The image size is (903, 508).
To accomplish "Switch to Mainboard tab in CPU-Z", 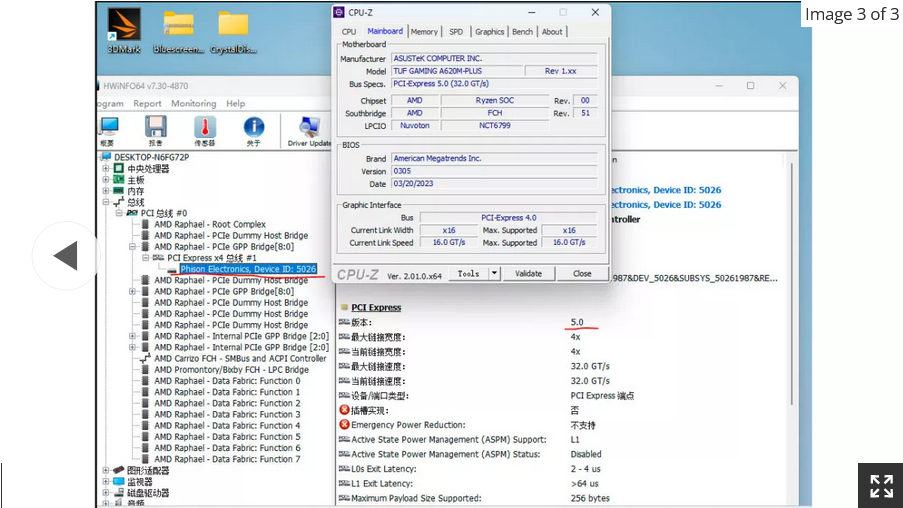I will (385, 31).
